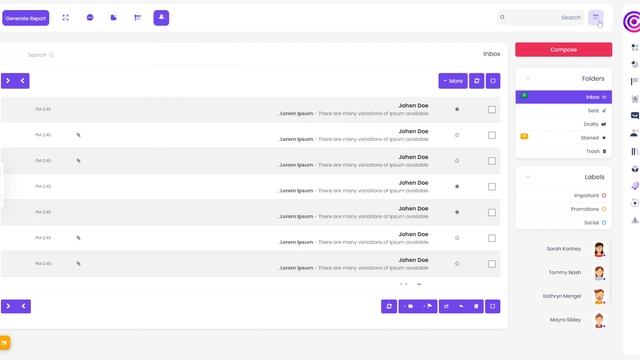Check the seventh Johen Doe email checkbox

492,264
